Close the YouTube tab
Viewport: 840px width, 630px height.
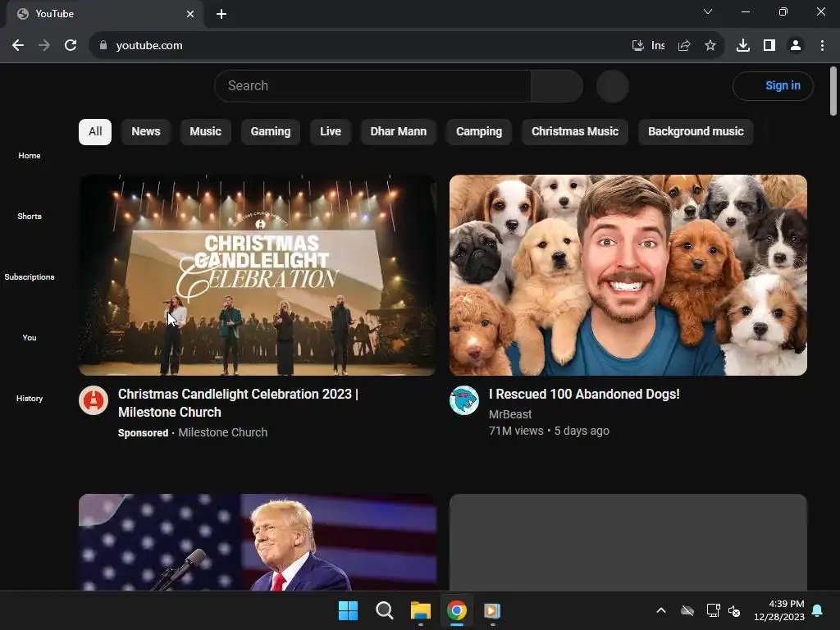(190, 14)
